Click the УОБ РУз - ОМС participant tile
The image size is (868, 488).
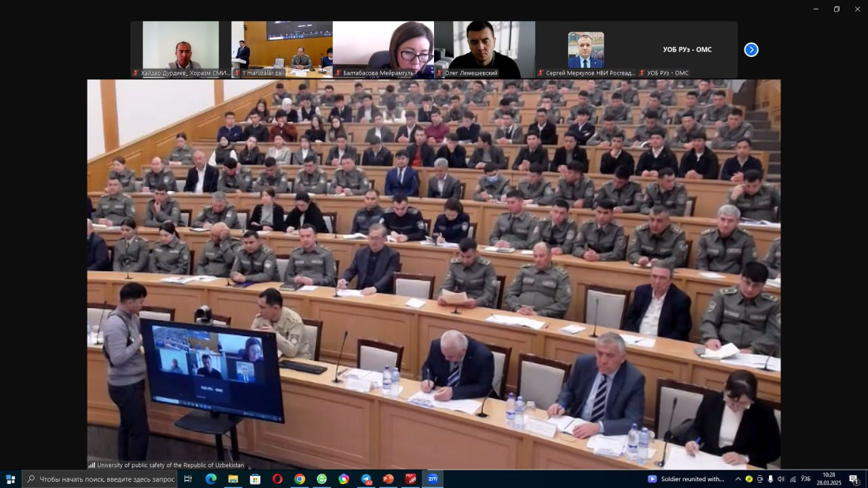(687, 49)
